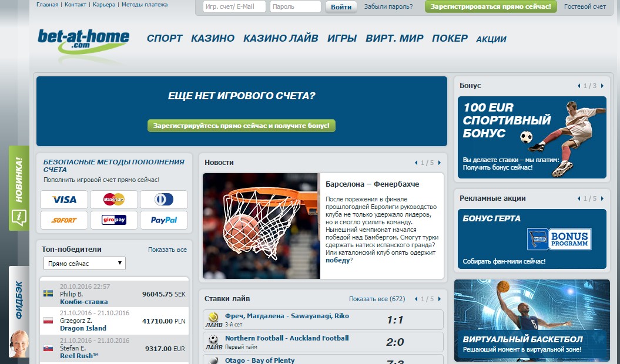Open the КАЗИНО ЛАЙВ menu
Viewport: 620px width, 364px height.
click(281, 38)
